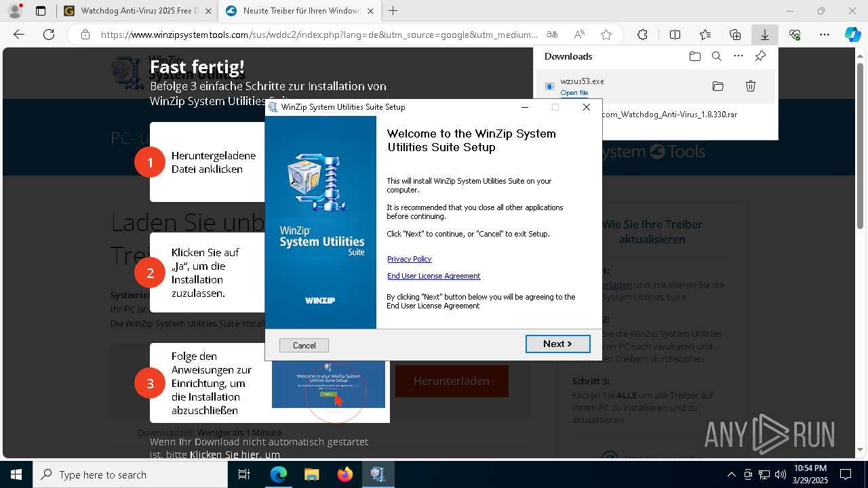
Task: Close the Watchdog Anti-Virus tab
Action: [208, 11]
